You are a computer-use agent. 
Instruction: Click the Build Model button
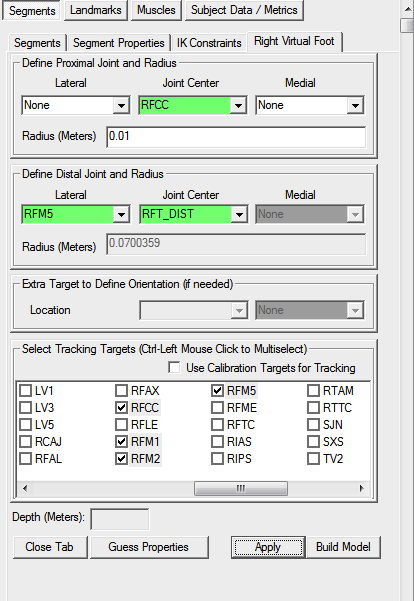343,547
